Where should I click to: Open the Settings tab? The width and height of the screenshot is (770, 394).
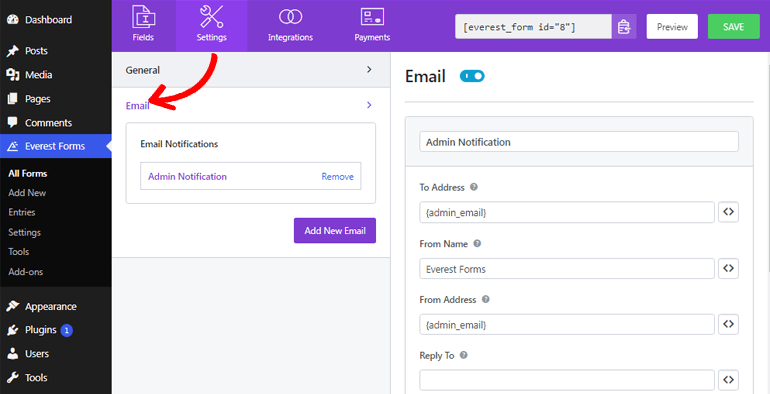[212, 26]
